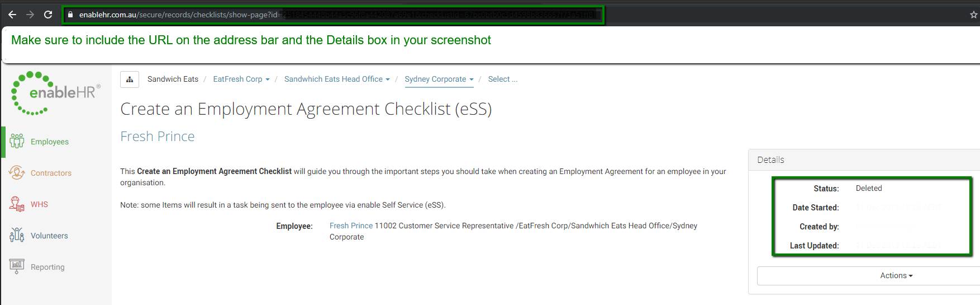The image size is (980, 305).
Task: Click Sandwich Eats breadcrumb
Action: point(173,79)
